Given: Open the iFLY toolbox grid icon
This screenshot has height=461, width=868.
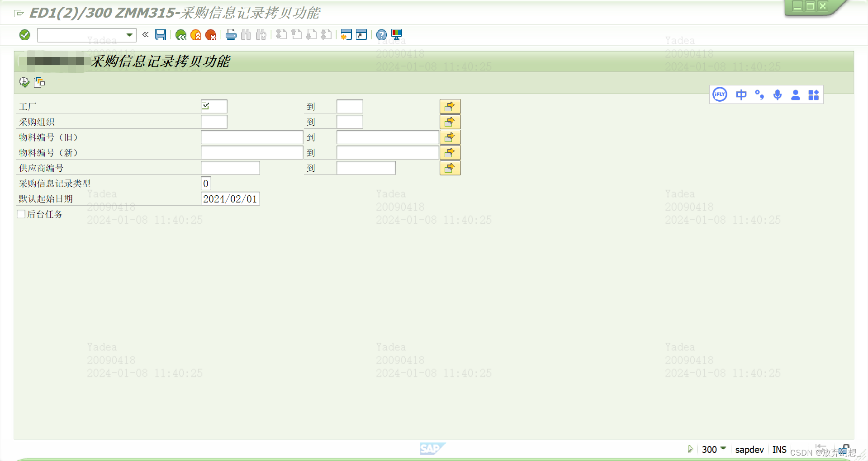Looking at the screenshot, I should point(814,94).
